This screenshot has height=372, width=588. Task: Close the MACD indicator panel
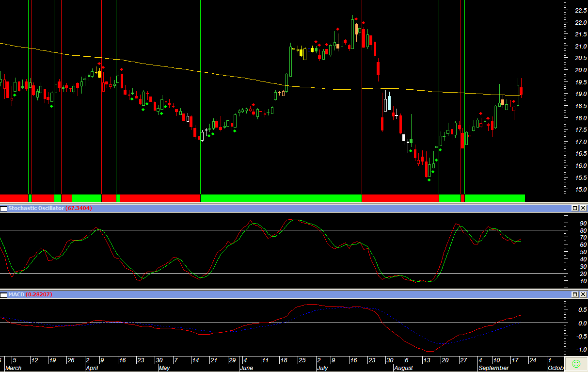tap(583, 294)
